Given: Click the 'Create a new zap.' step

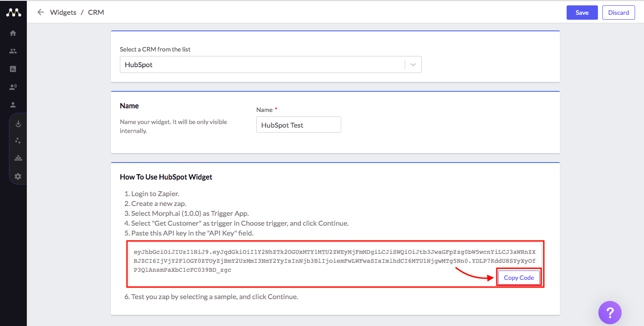Looking at the screenshot, I should [159, 203].
